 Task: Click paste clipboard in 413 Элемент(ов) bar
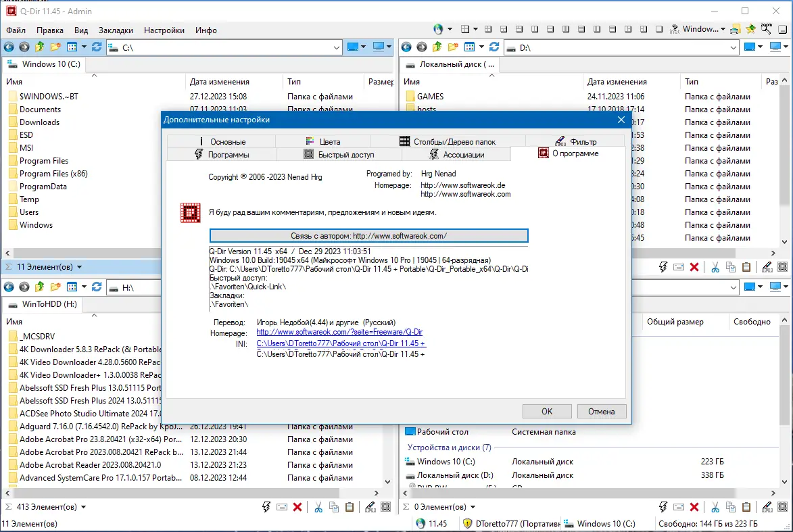point(350,507)
